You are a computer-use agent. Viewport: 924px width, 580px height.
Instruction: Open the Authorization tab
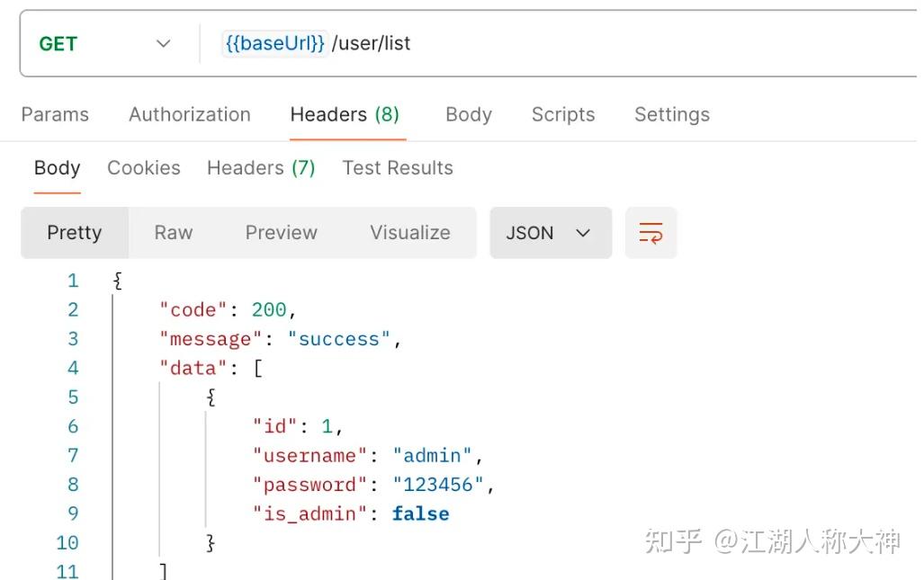pyautogui.click(x=189, y=114)
